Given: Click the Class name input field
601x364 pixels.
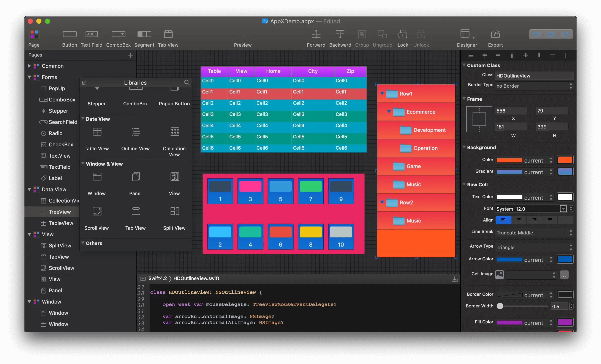Looking at the screenshot, I should (534, 76).
